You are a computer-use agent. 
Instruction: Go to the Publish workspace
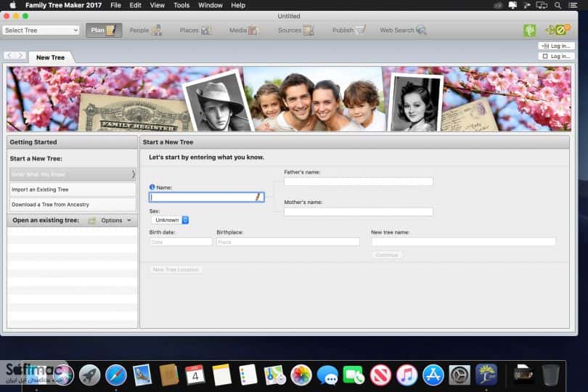(348, 30)
